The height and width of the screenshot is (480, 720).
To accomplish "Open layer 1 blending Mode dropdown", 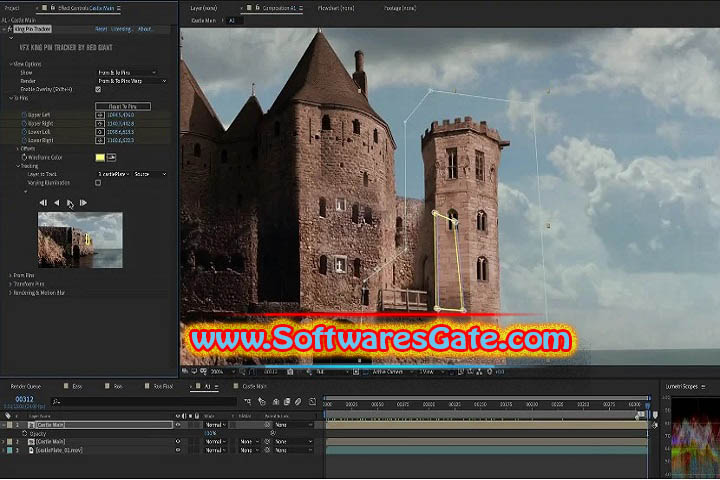I will [215, 425].
